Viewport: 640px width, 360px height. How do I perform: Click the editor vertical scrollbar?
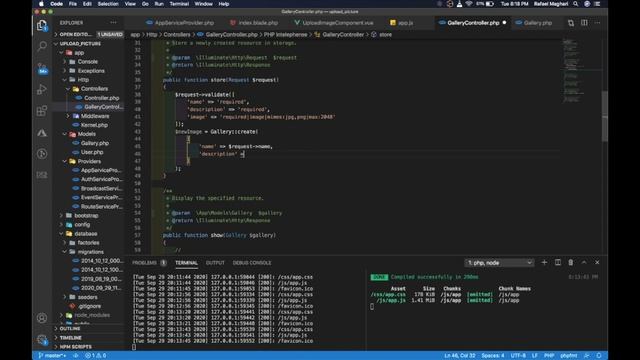(604, 116)
